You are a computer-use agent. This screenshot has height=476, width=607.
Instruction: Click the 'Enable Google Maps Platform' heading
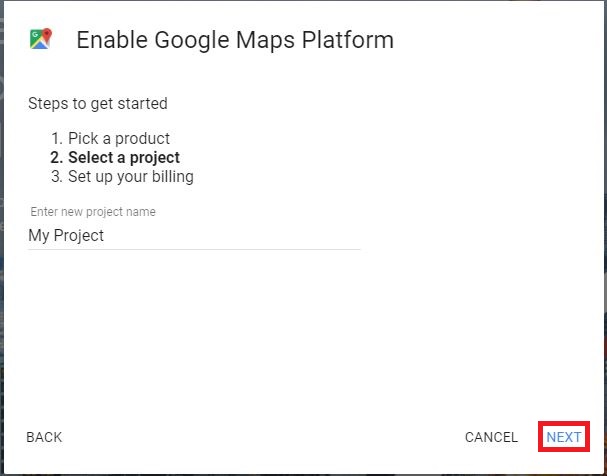click(x=235, y=40)
